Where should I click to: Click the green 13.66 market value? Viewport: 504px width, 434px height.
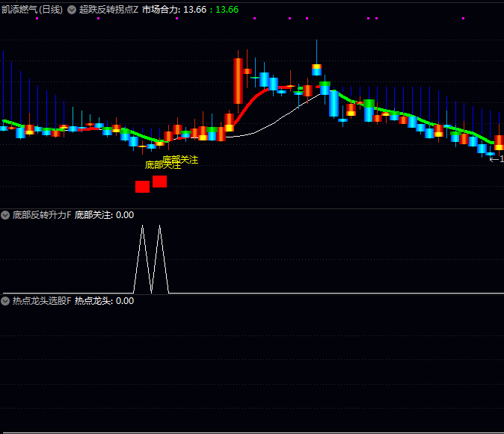227,10
